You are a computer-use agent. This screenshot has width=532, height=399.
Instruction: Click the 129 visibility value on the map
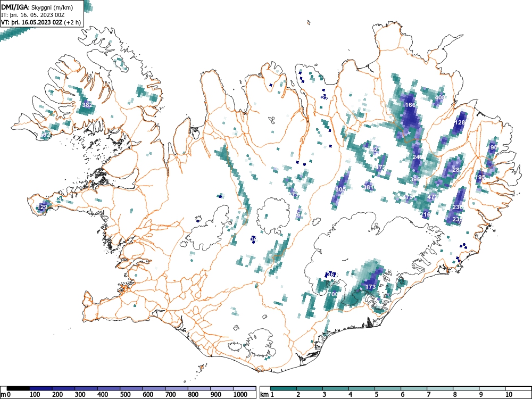[x=43, y=207]
